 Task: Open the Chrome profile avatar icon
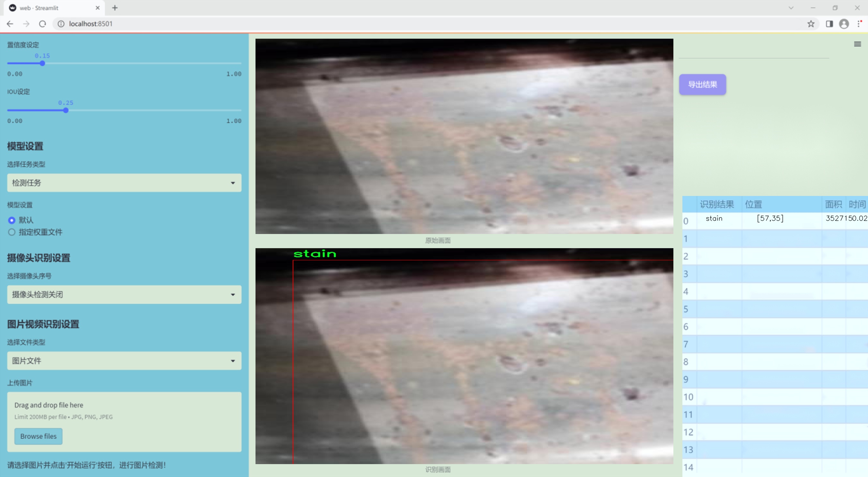[844, 24]
